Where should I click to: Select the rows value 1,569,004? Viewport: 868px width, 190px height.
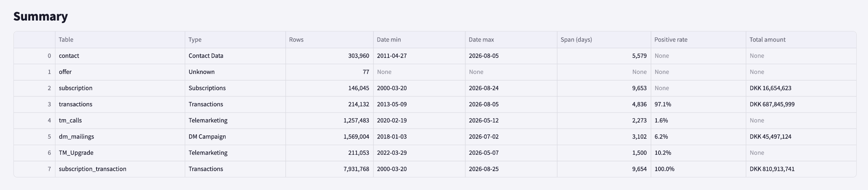tap(329, 136)
